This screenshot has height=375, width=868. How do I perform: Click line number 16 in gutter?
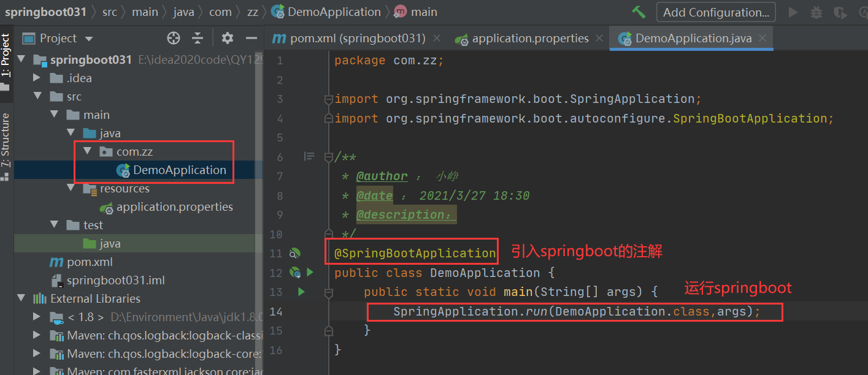point(276,350)
